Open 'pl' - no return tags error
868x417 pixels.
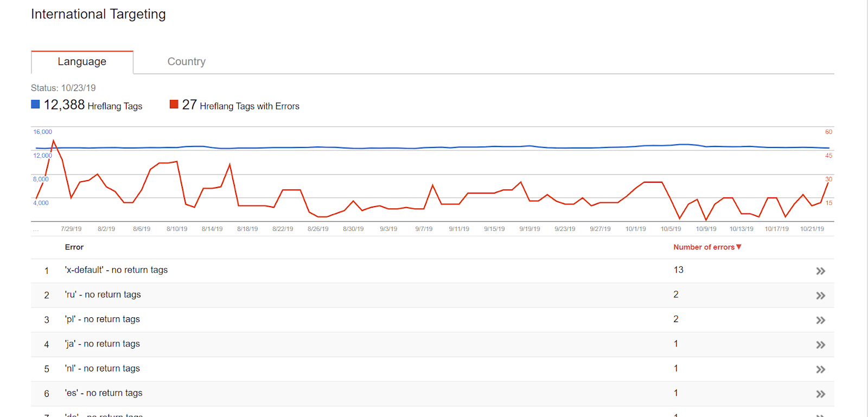(100, 319)
